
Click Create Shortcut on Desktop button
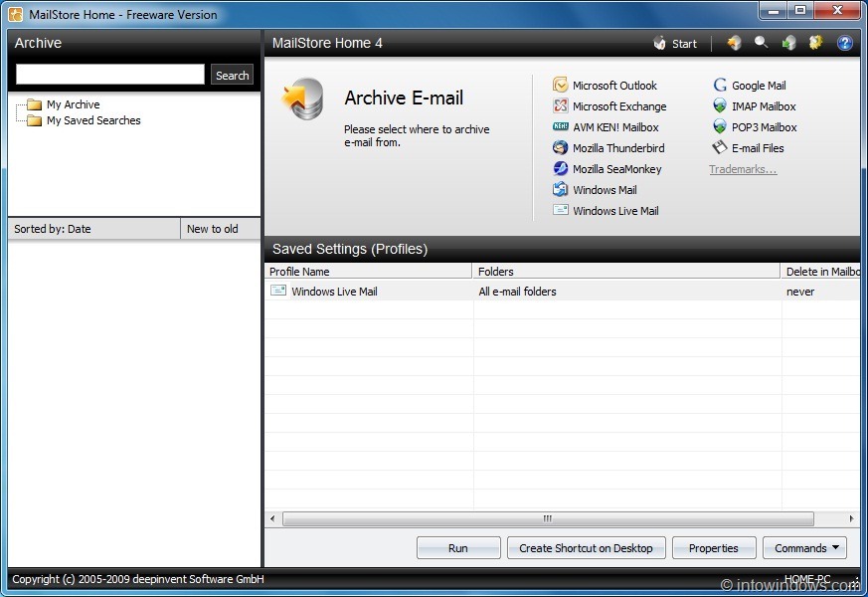click(x=587, y=547)
